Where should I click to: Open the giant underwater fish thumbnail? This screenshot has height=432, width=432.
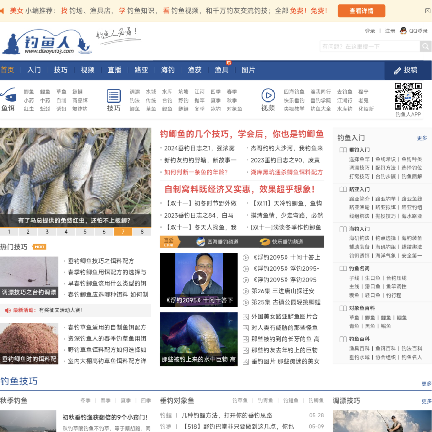[199, 339]
